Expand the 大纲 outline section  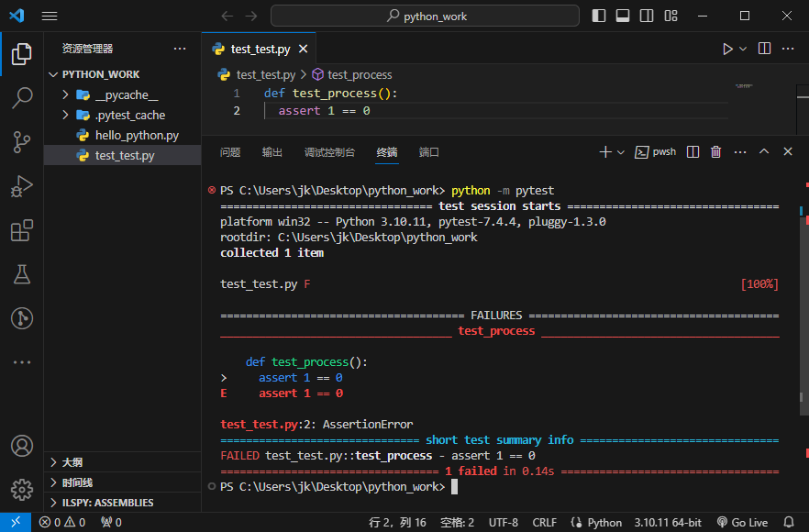click(x=123, y=462)
